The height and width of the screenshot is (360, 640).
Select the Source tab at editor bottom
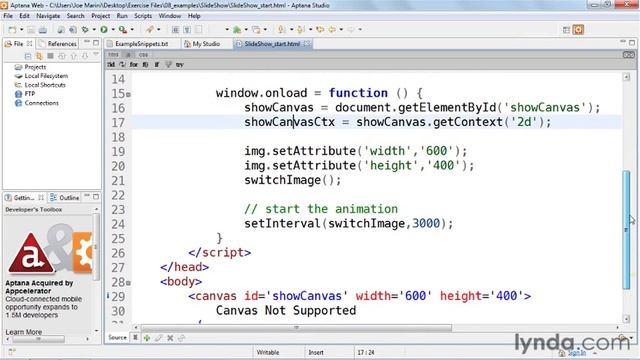117,338
